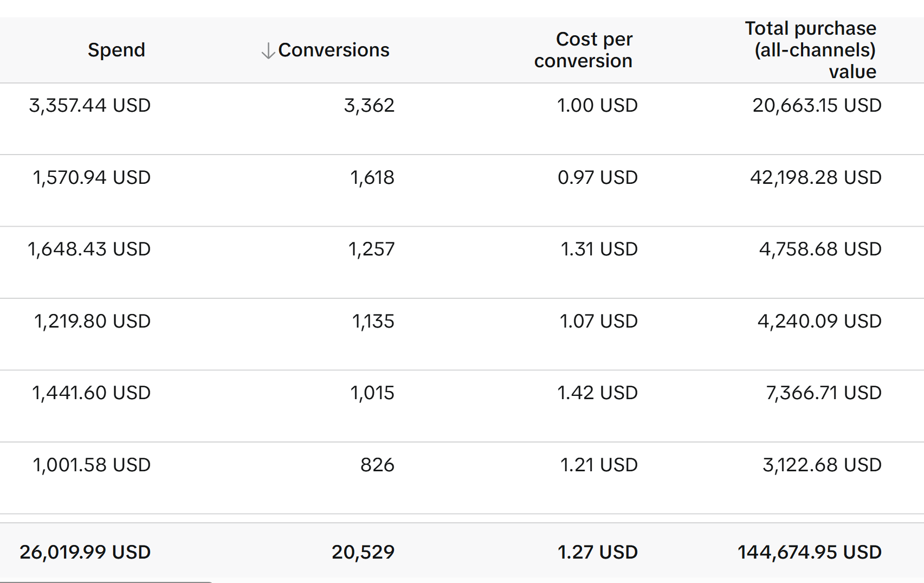This screenshot has width=924, height=583.
Task: Sort by the Spend column header
Action: (117, 50)
